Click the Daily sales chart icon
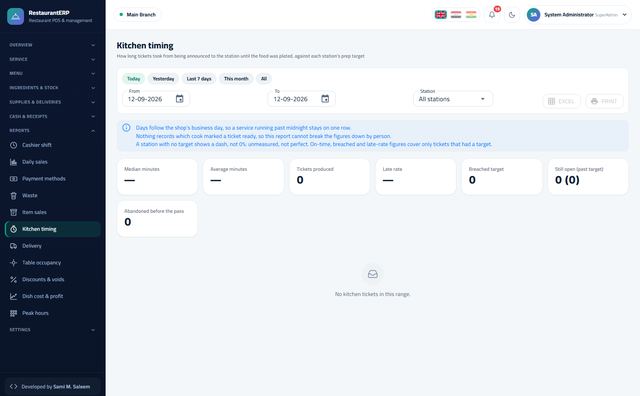 tap(13, 162)
